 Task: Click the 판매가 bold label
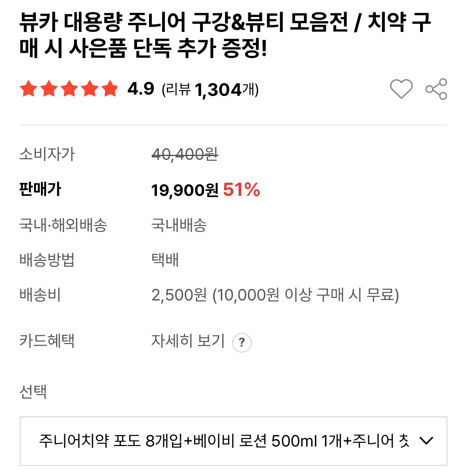coord(40,190)
